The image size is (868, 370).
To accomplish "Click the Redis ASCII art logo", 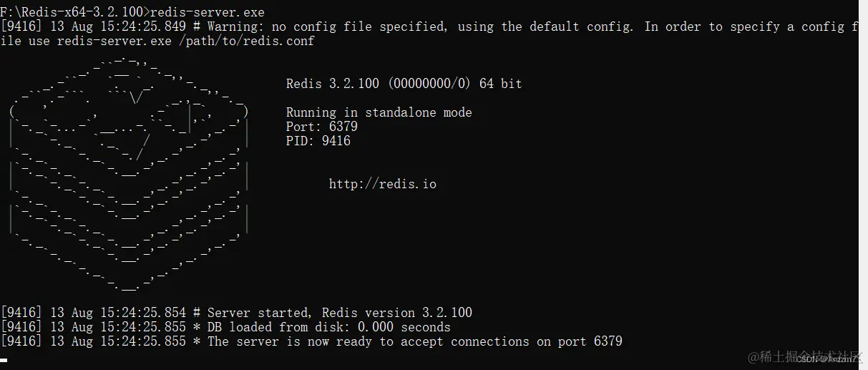I will pyautogui.click(x=129, y=175).
